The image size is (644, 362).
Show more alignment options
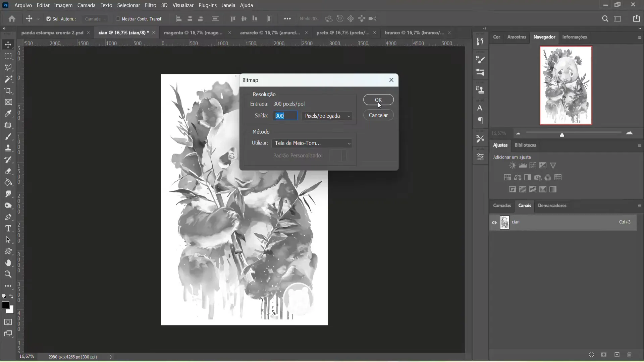(x=287, y=19)
